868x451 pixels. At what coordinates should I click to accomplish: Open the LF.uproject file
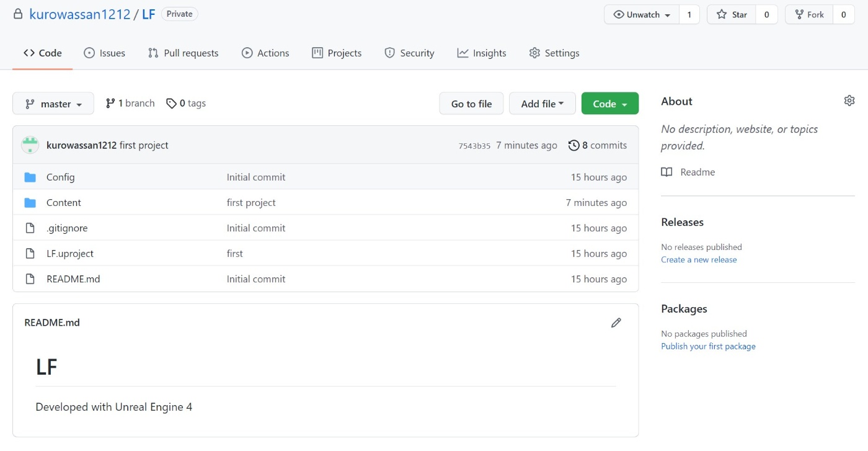click(70, 253)
